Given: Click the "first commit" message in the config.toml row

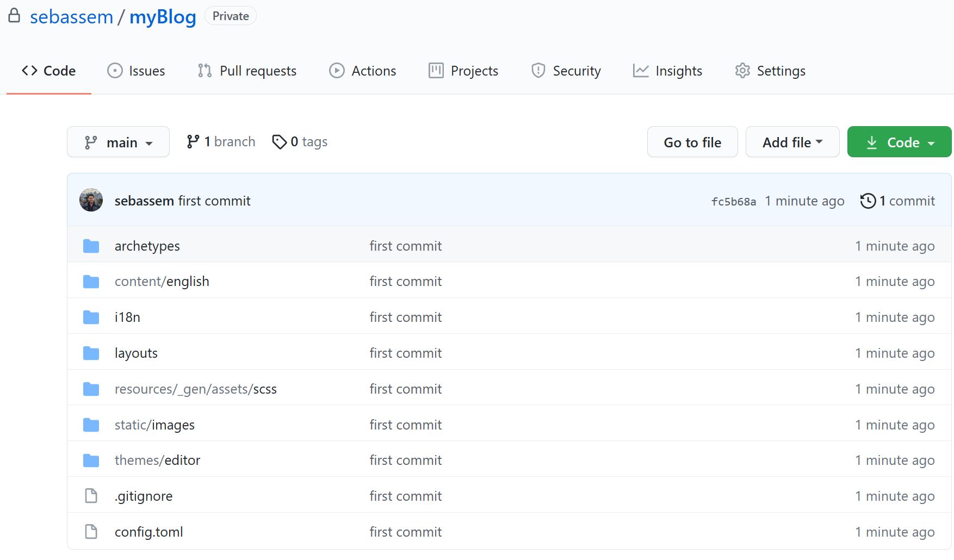Looking at the screenshot, I should 406,532.
